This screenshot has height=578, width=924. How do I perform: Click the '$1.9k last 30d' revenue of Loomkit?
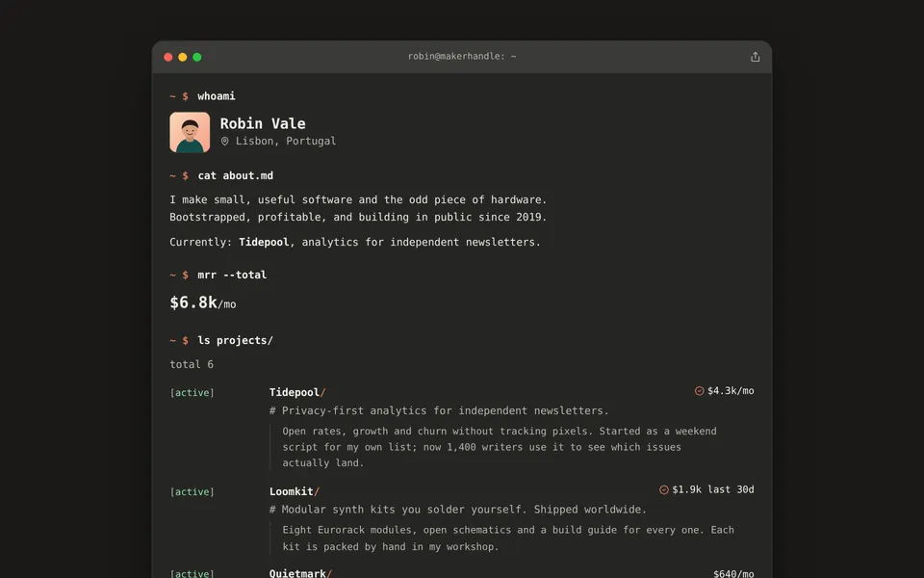coord(713,489)
